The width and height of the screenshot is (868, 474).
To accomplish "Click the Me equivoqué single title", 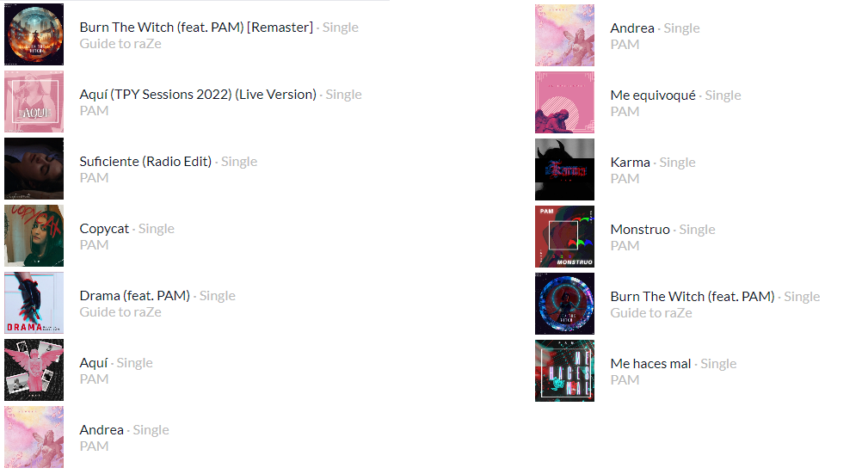I will click(653, 95).
